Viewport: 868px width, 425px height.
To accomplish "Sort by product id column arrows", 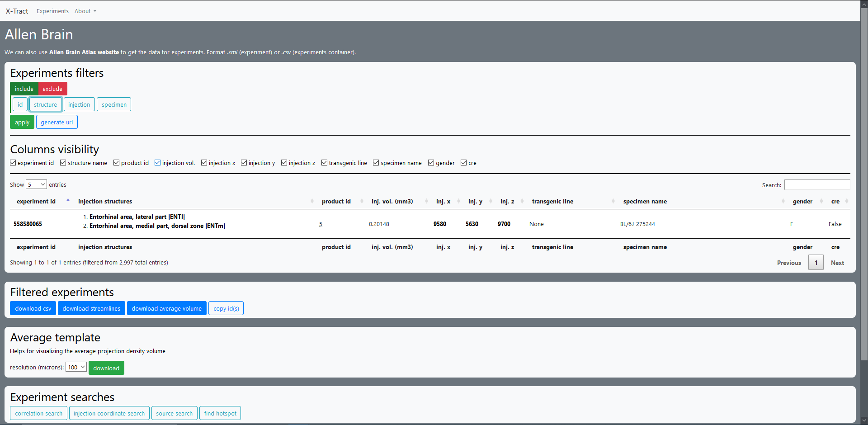I will coord(362,201).
